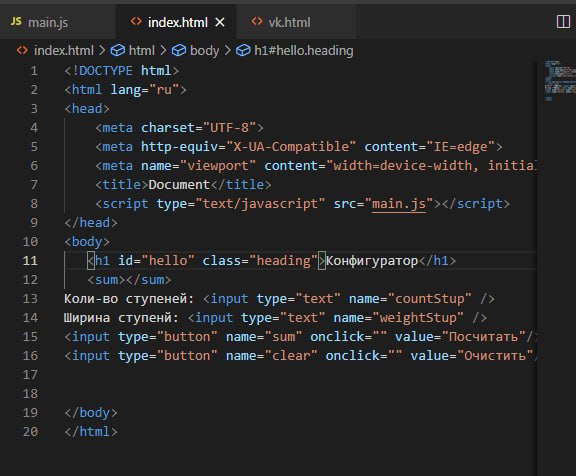Viewport: 576px width, 476px height.
Task: Click the "heading" class value
Action: click(x=283, y=261)
